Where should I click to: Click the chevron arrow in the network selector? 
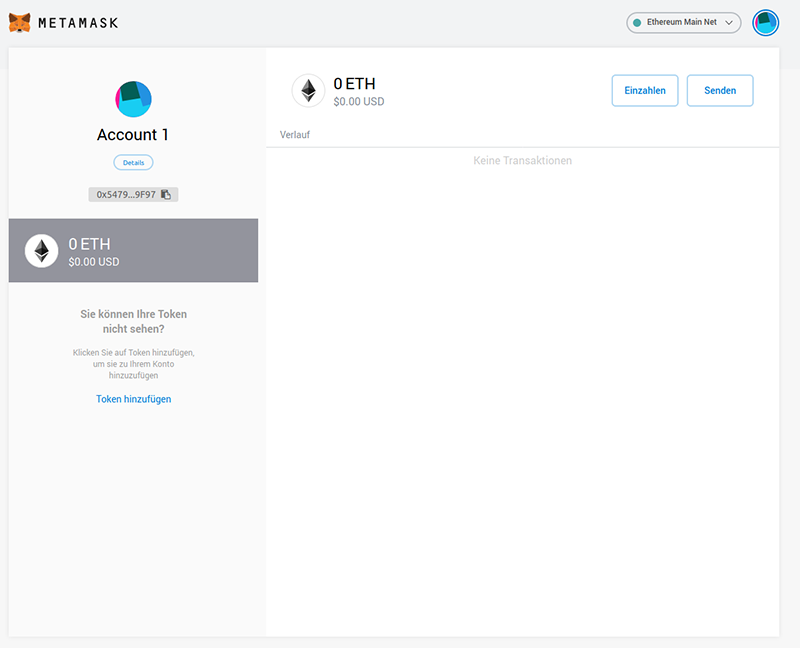coord(729,22)
